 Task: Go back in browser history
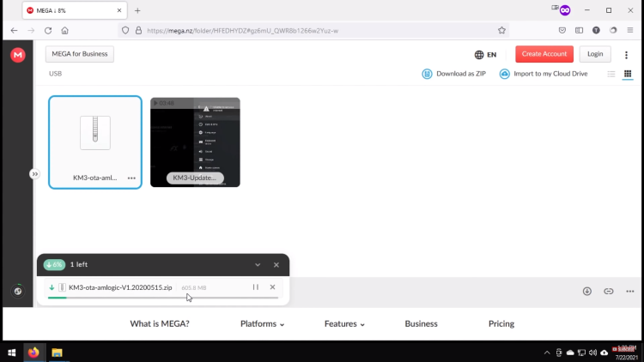point(14,30)
